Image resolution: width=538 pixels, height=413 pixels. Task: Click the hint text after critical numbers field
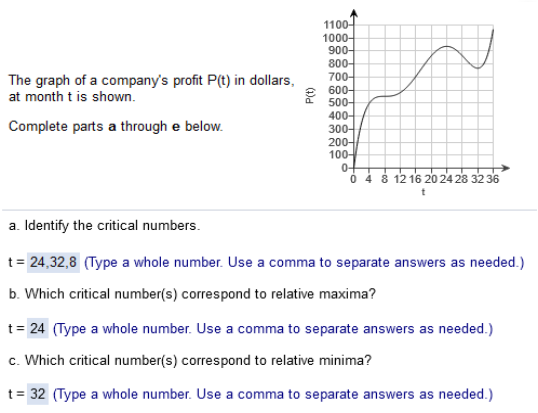pyautogui.click(x=304, y=262)
